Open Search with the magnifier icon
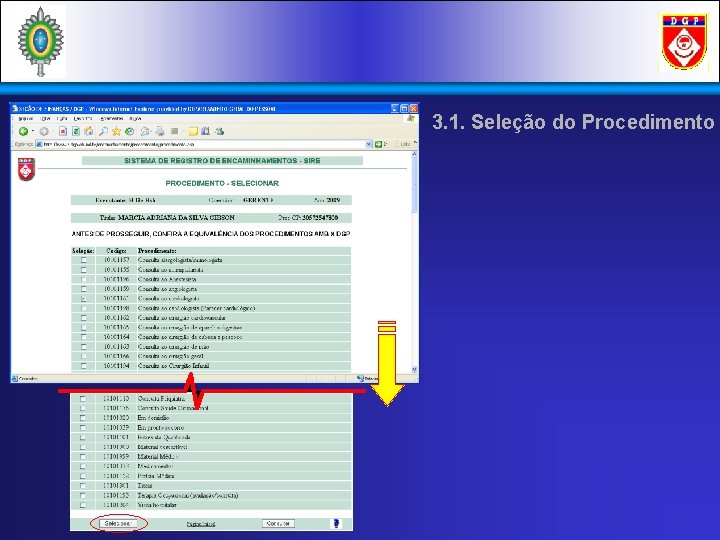This screenshot has width=720, height=540. pyautogui.click(x=103, y=131)
